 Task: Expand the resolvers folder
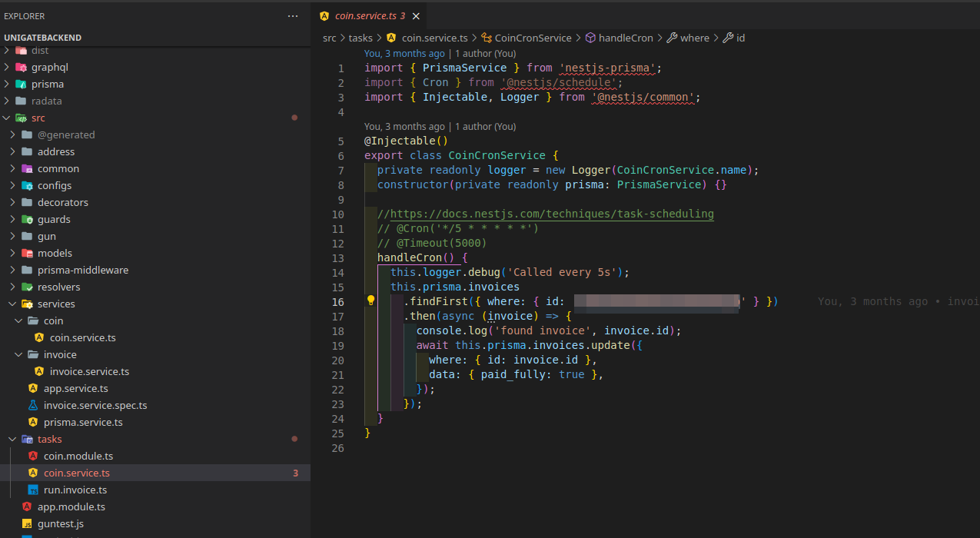click(13, 287)
